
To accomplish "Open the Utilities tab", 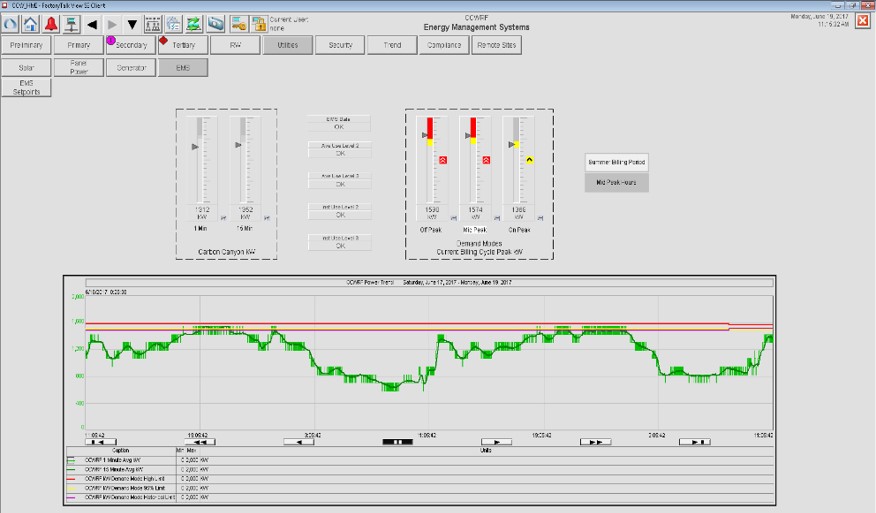I will point(288,45).
